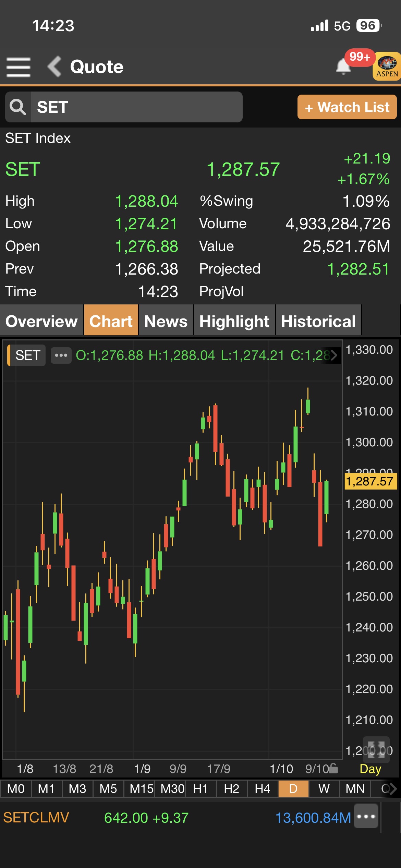The height and width of the screenshot is (868, 401).
Task: Open the hamburger menu
Action: [x=19, y=67]
